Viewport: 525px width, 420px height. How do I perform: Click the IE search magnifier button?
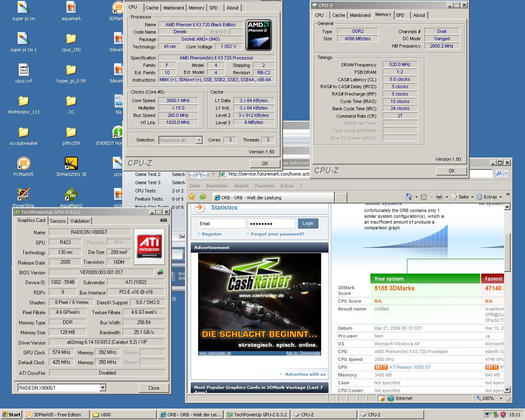pyautogui.click(x=499, y=173)
